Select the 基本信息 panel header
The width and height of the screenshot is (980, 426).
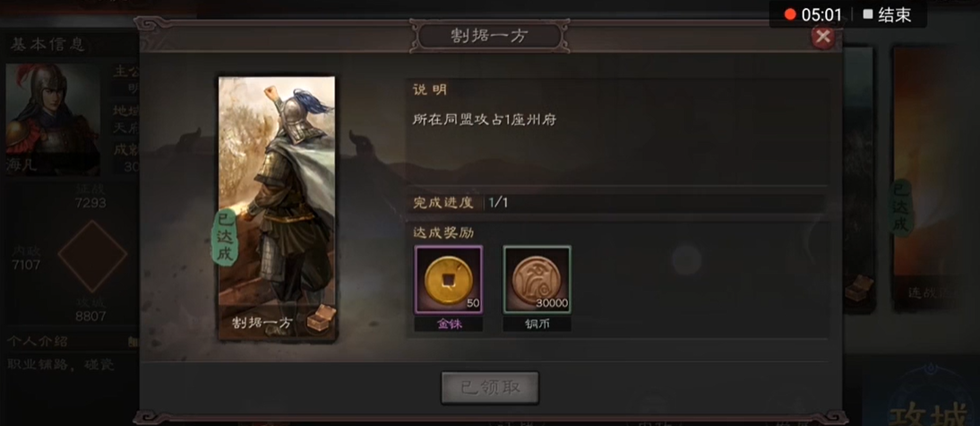pos(47,45)
